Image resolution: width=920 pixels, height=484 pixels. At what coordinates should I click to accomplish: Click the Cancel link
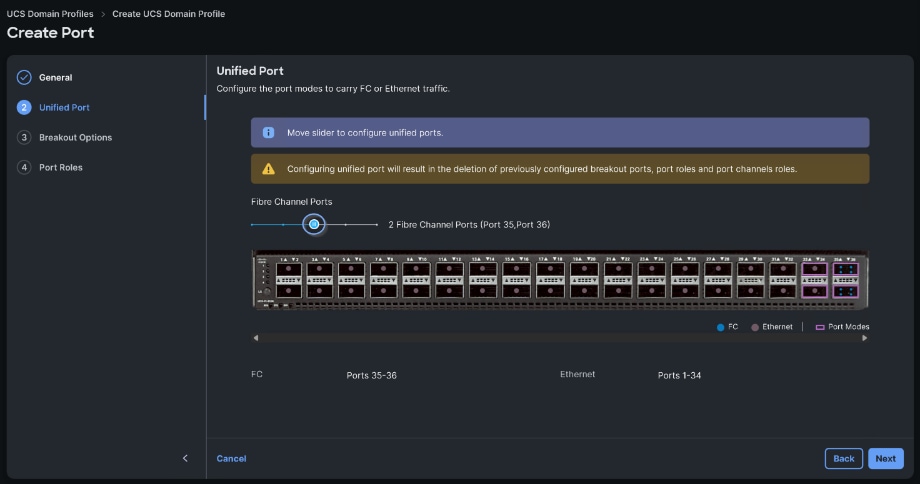click(231, 459)
